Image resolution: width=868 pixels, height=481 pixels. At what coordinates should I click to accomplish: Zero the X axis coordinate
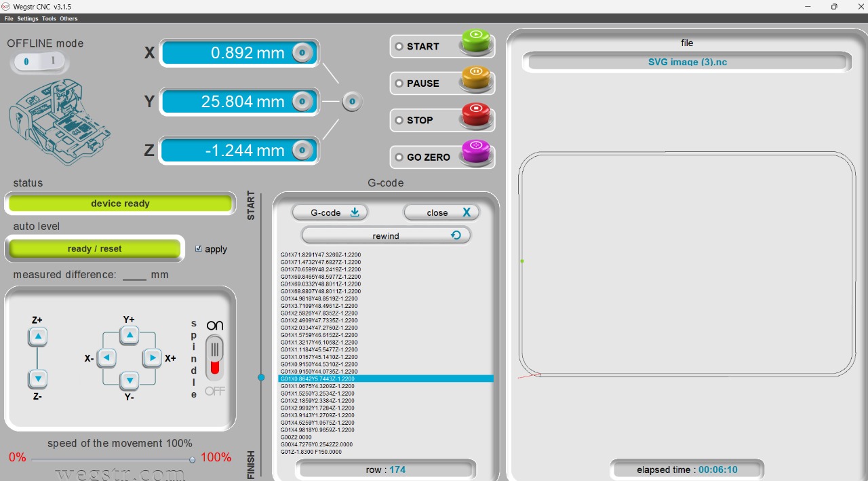tap(302, 52)
